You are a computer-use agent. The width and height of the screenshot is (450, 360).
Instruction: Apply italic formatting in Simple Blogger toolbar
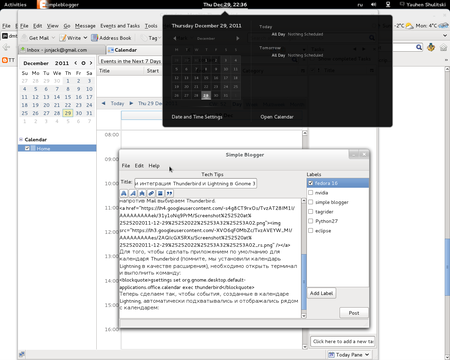133,193
